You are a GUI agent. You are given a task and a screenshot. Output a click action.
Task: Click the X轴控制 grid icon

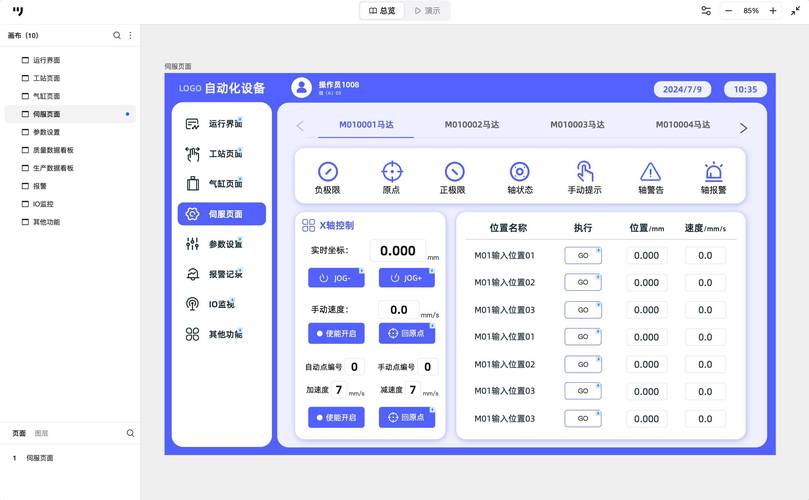tap(309, 225)
